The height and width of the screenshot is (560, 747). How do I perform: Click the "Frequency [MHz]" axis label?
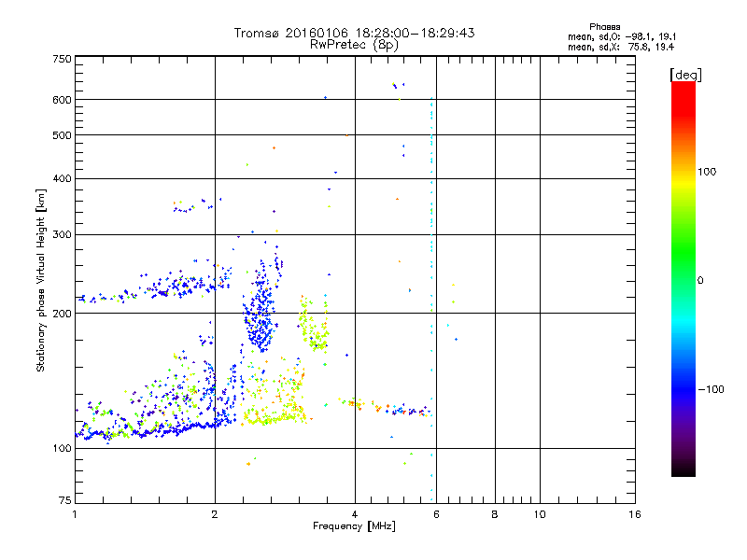point(354,526)
